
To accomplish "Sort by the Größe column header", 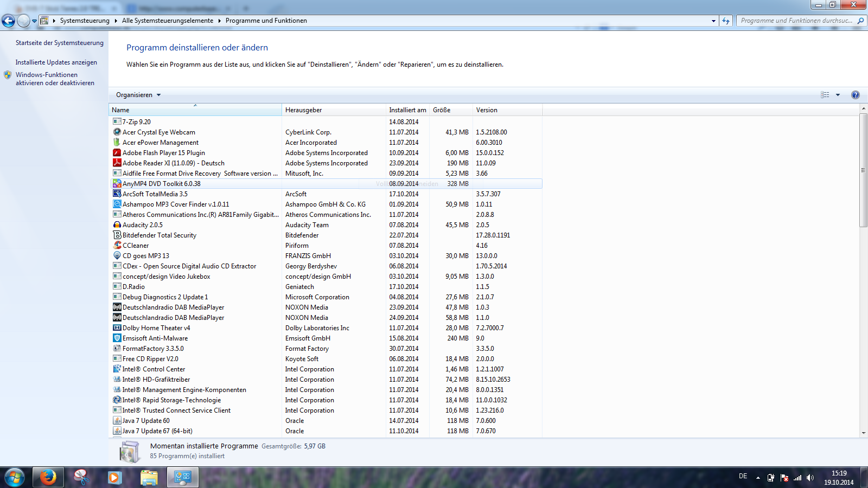I will coord(451,110).
